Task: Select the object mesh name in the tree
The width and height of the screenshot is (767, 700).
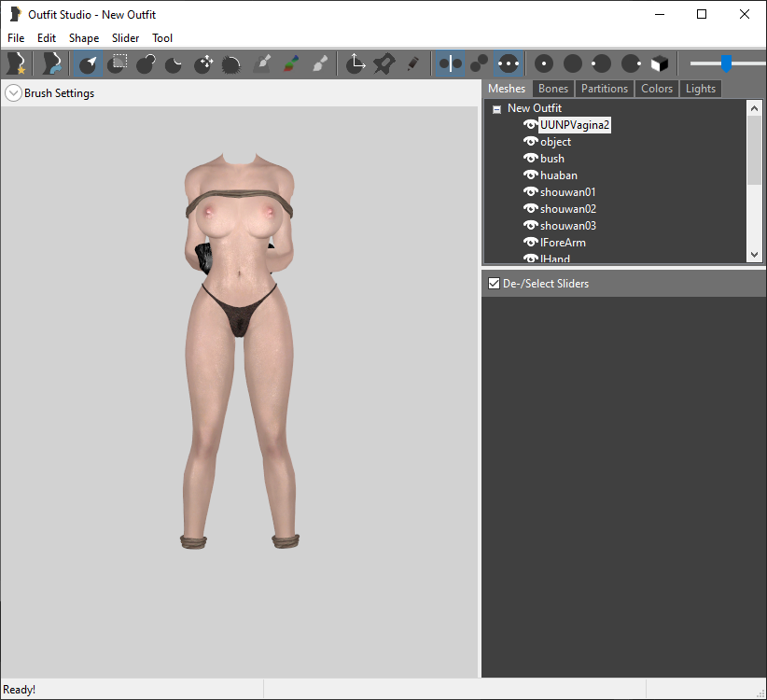Action: [555, 142]
